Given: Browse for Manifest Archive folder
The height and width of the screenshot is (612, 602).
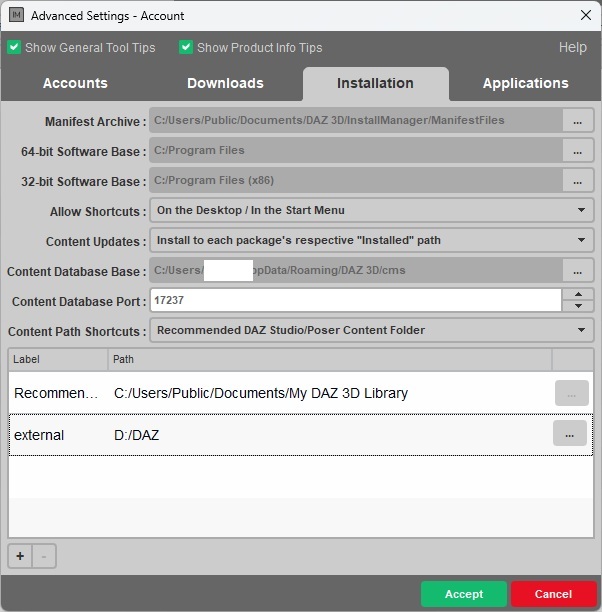Looking at the screenshot, I should click(x=578, y=120).
